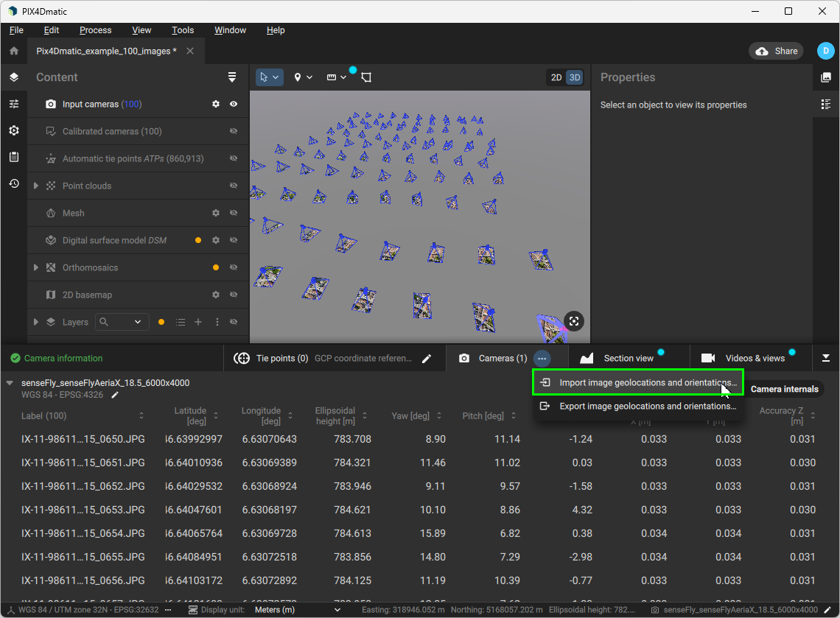Open the Display unit dropdown in the status bar
This screenshot has height=618, width=840.
click(337, 610)
